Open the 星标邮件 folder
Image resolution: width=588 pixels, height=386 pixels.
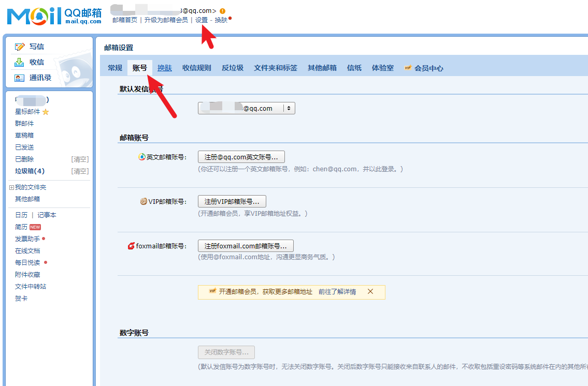27,112
